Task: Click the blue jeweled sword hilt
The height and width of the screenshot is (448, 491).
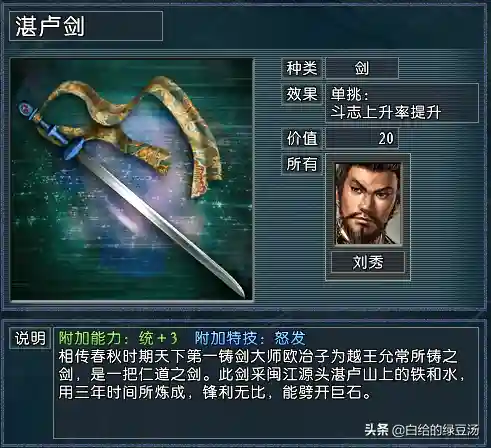Action: click(x=50, y=130)
